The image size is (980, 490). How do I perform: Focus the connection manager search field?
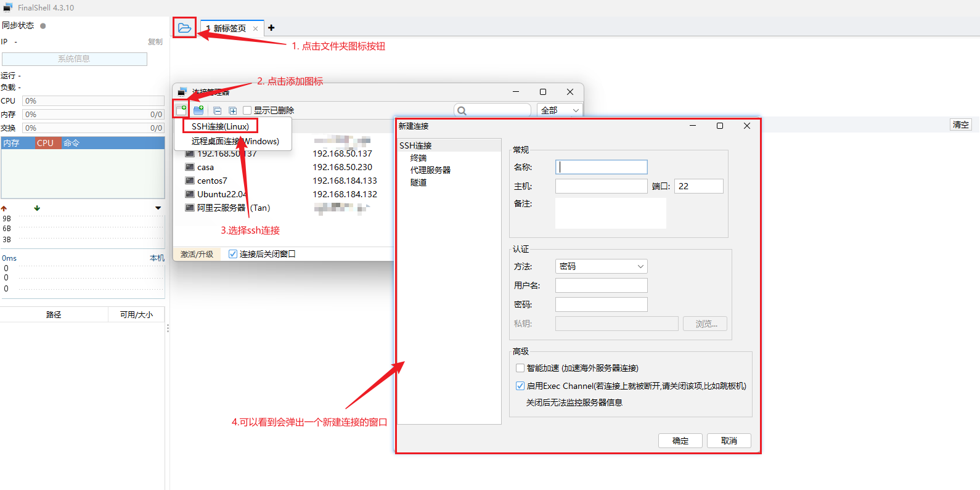492,110
